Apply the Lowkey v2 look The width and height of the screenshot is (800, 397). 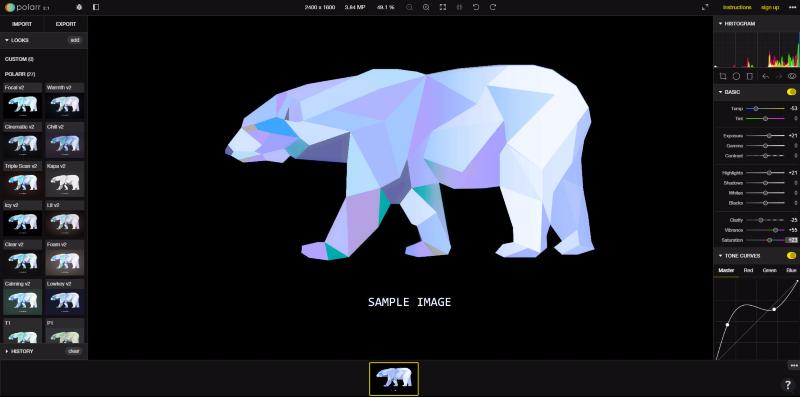click(x=65, y=297)
